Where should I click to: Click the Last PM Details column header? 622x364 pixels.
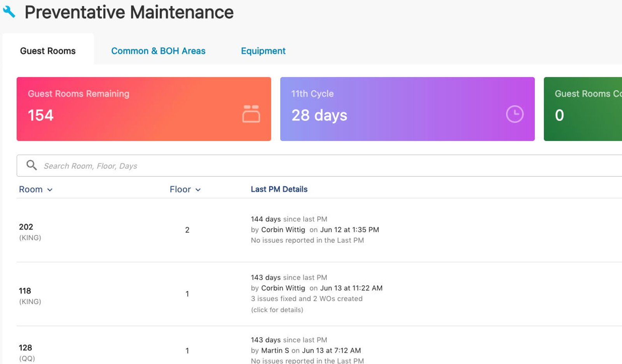279,189
